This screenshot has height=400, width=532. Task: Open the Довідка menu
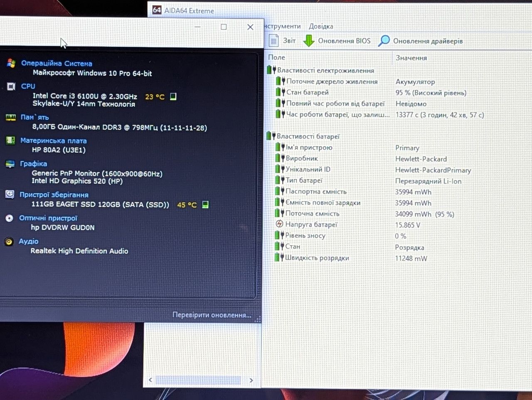pyautogui.click(x=321, y=26)
